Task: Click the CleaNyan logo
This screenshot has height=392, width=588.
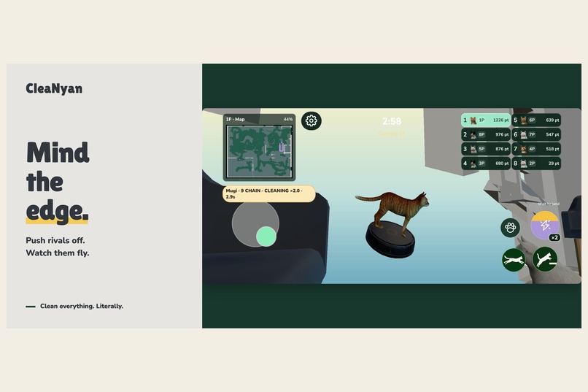Action: [x=54, y=89]
